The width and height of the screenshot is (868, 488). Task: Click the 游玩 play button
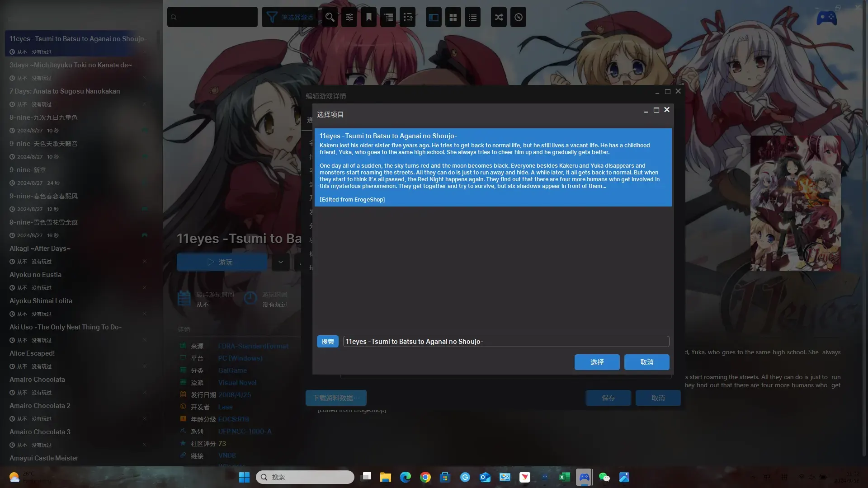pos(222,262)
